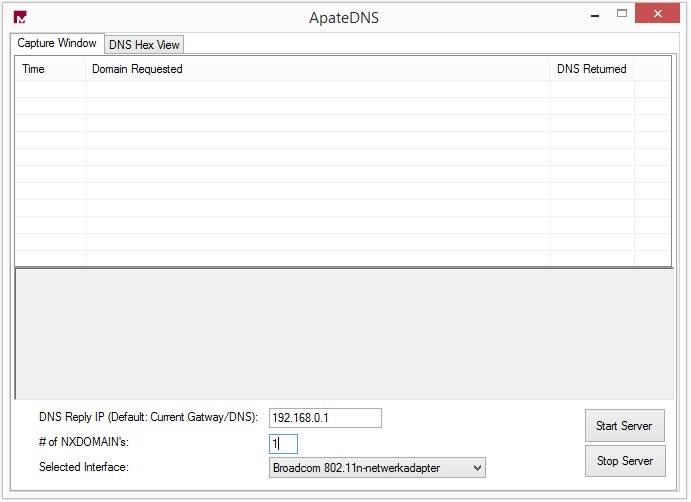
Task: Click the gray log output panel
Action: click(344, 334)
